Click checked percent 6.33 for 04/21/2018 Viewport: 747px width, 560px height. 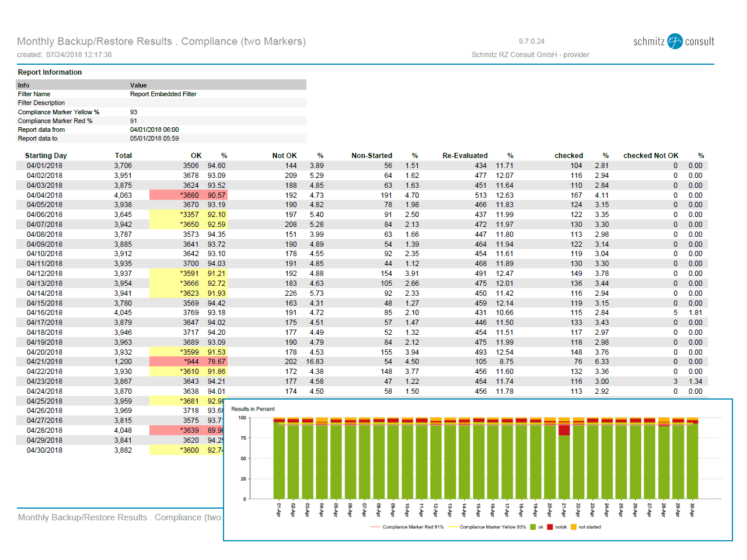pyautogui.click(x=602, y=362)
